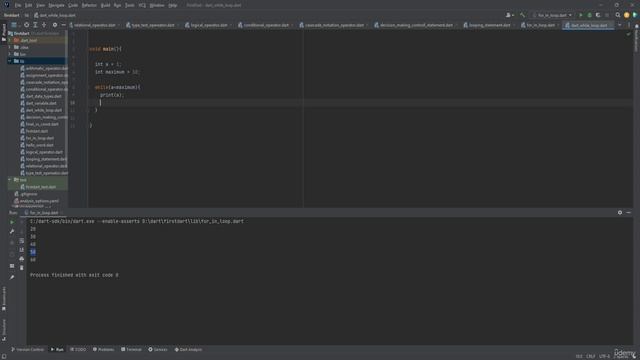Open the run configuration dropdown for_in_loop.dart
Viewport: 640px width, 360px height.
click(552, 15)
